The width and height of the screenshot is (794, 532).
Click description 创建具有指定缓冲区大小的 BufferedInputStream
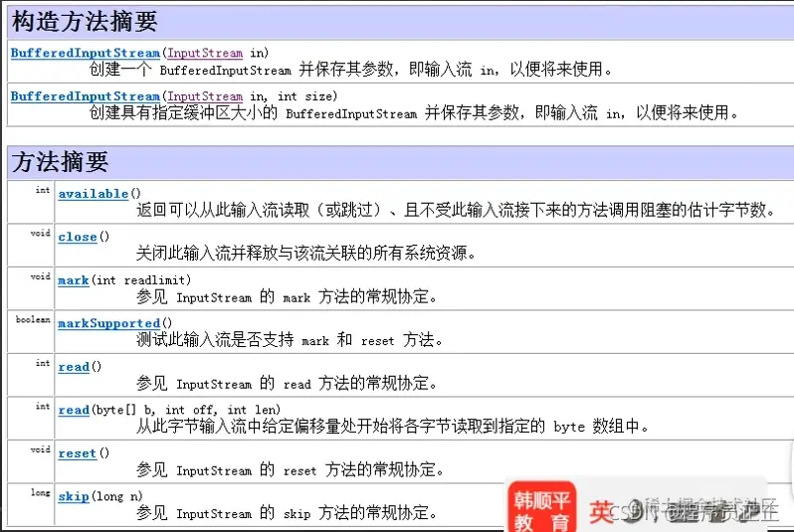pos(414,112)
